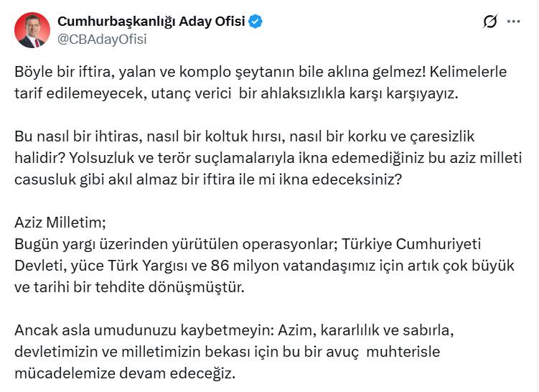
Task: Visit the @CBAdayOfisi handle link
Action: tap(102, 39)
